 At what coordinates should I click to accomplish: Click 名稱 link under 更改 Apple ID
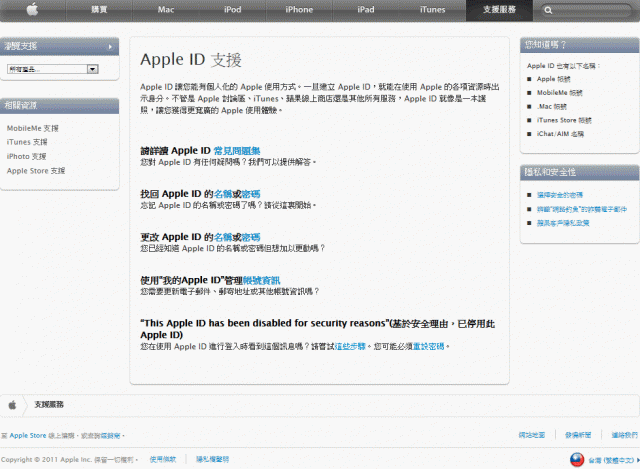click(x=223, y=237)
